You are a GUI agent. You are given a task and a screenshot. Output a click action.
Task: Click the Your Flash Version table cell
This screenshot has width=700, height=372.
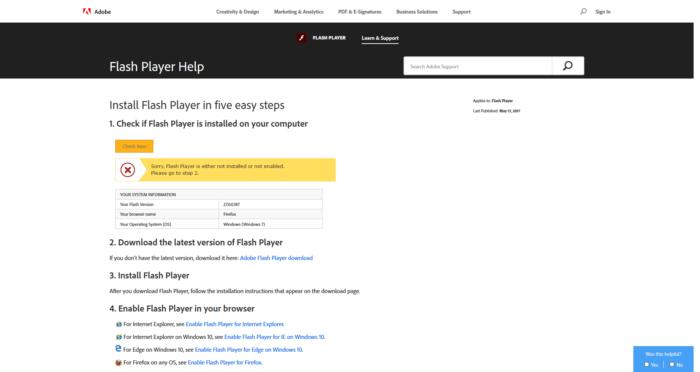coord(167,205)
